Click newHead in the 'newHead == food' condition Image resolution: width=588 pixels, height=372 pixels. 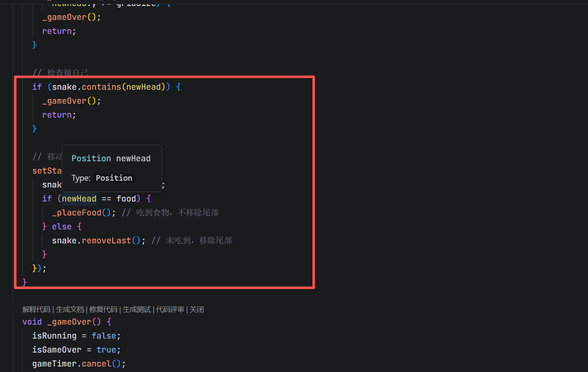79,198
